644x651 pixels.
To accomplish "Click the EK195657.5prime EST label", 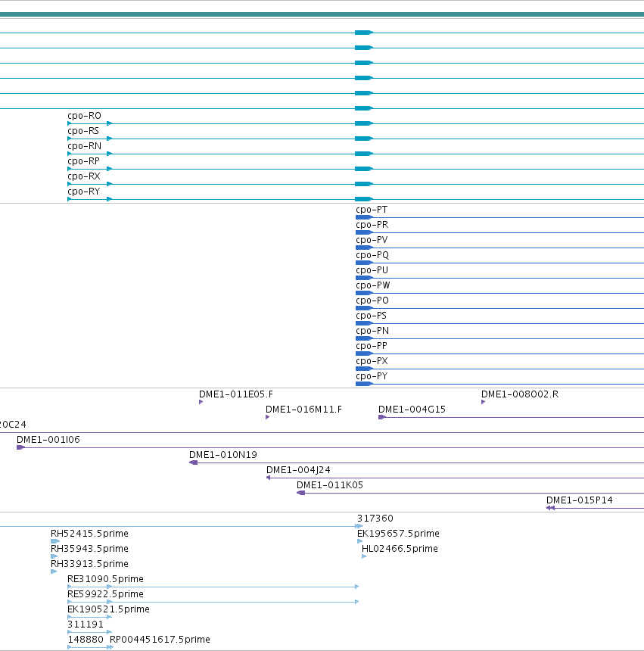I will pos(398,534).
